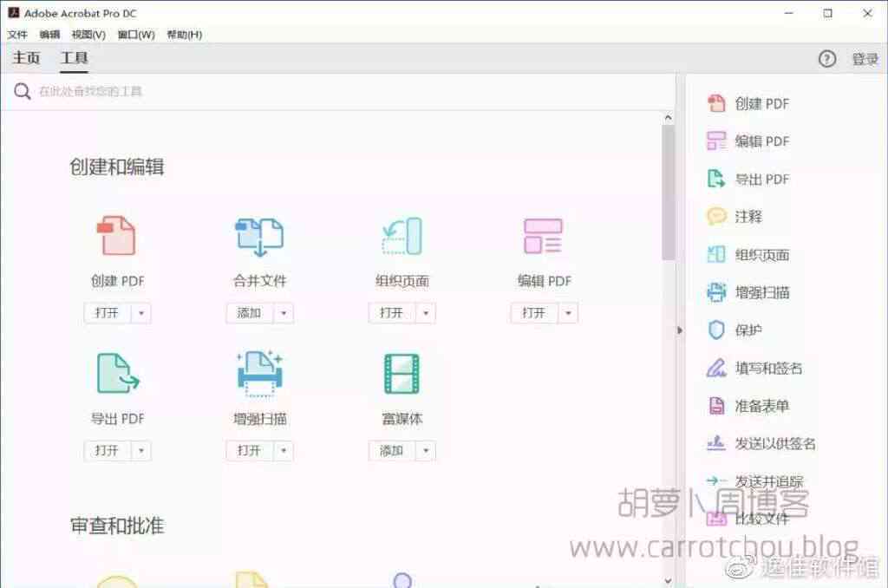Click the large 编辑 PDF icon
This screenshot has height=588, width=888.
(x=543, y=236)
